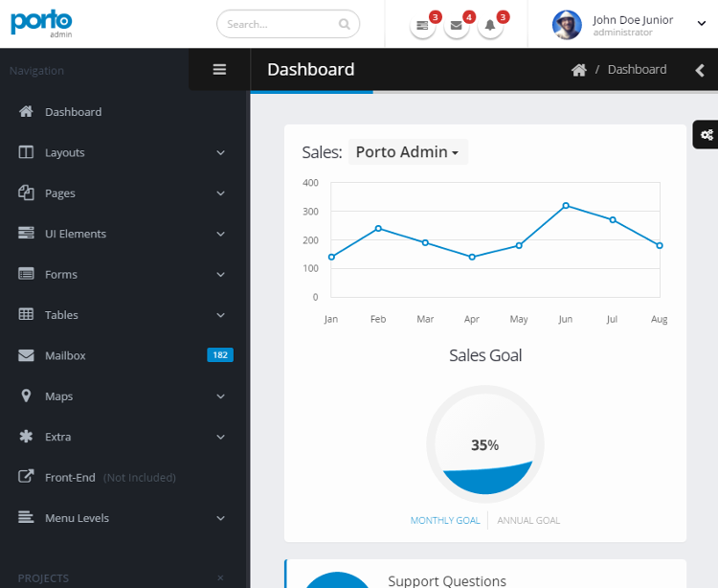Click the search magnifier icon

click(x=345, y=24)
